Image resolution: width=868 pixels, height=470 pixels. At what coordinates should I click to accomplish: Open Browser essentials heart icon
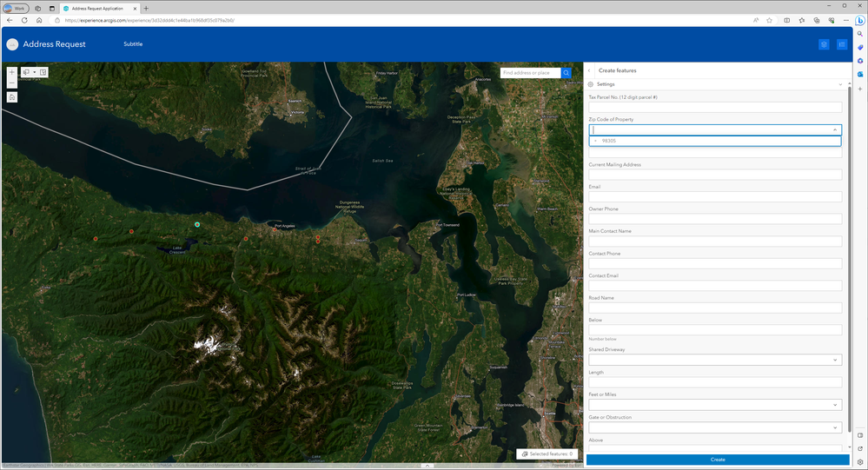[831, 21]
